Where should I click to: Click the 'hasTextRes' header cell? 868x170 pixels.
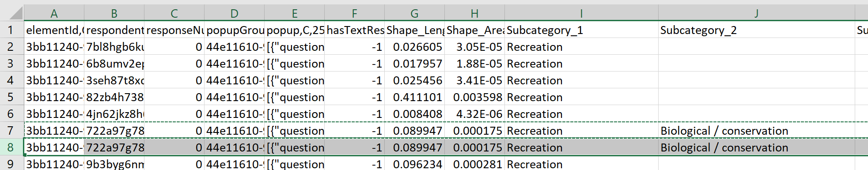pos(354,30)
